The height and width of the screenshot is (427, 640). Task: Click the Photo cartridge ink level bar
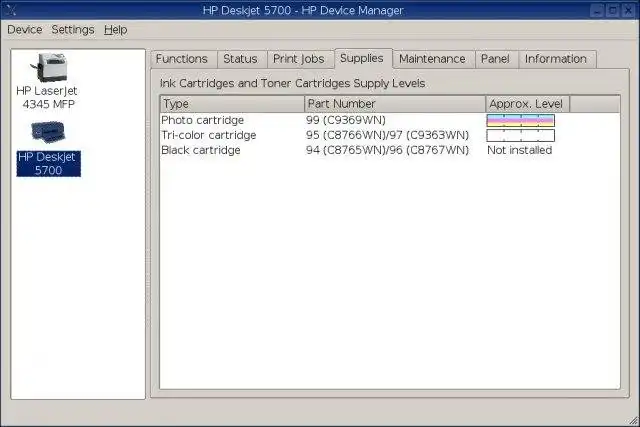[520, 120]
